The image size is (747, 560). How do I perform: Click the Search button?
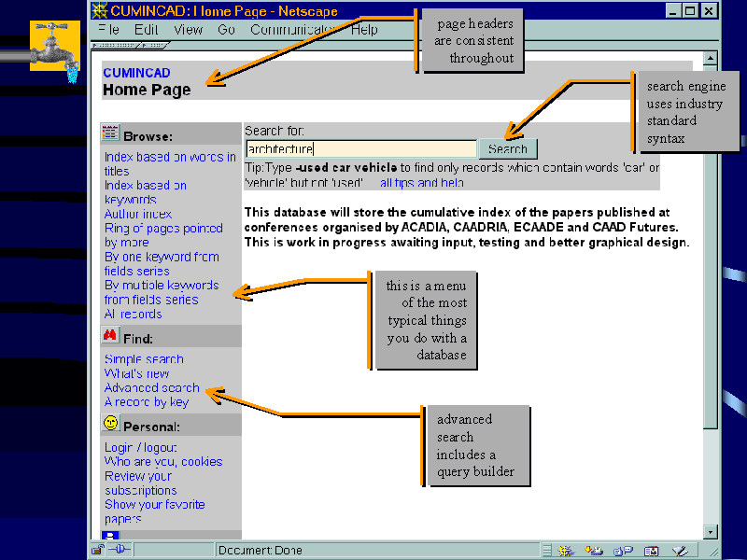[x=507, y=148]
